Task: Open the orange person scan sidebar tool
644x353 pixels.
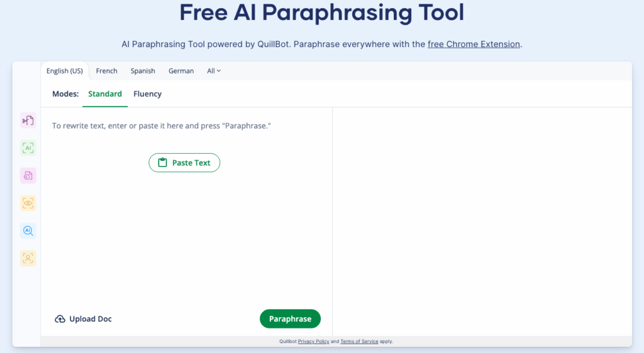Action: (x=28, y=258)
